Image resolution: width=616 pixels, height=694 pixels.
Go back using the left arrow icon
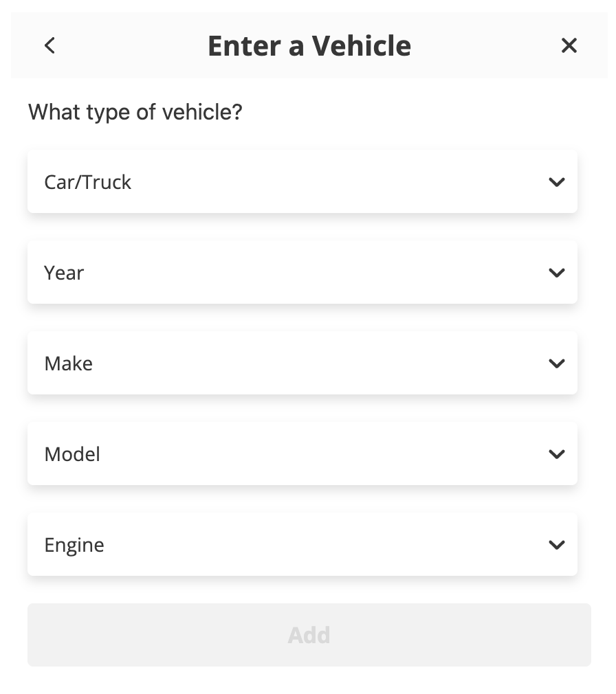[49, 45]
